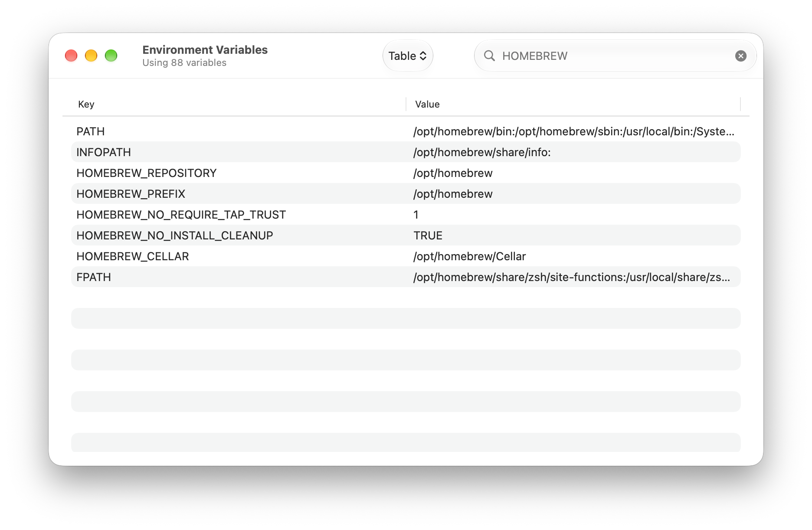Image resolution: width=812 pixels, height=530 pixels.
Task: Click the Environment Variables window title
Action: tap(205, 50)
